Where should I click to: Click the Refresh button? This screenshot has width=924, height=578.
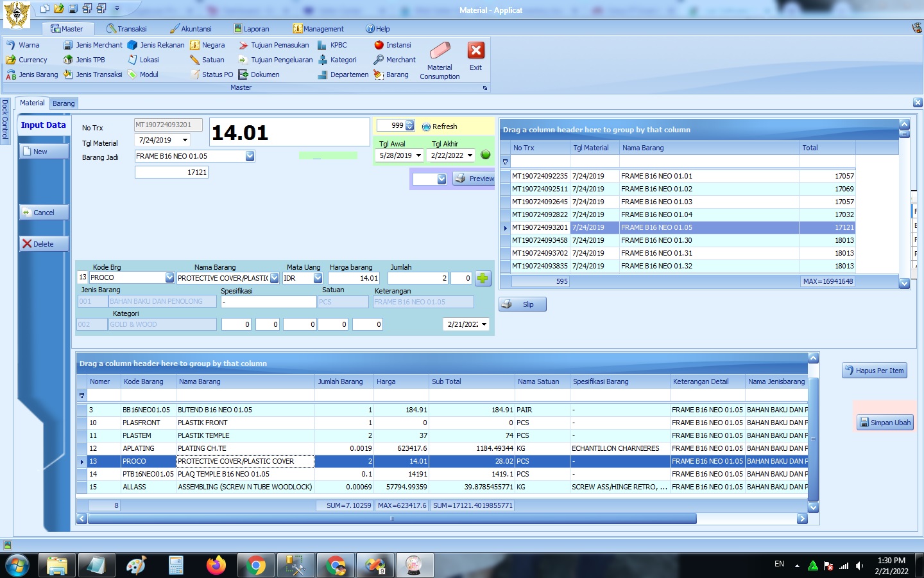point(440,127)
